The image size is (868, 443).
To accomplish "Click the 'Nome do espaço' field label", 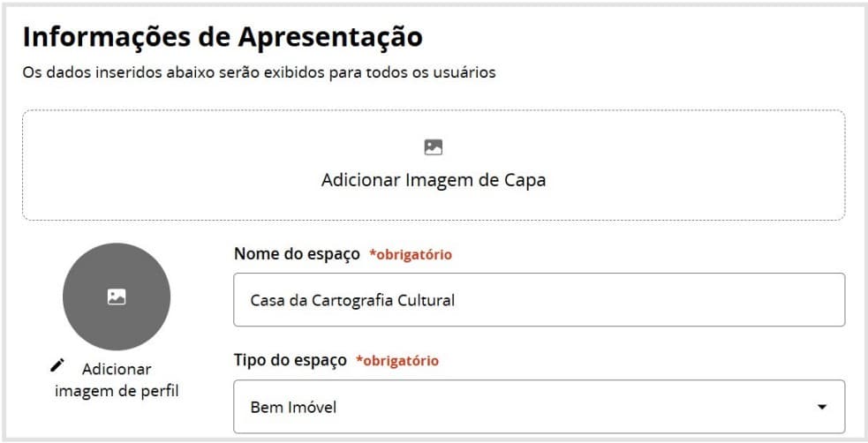I will (x=297, y=254).
